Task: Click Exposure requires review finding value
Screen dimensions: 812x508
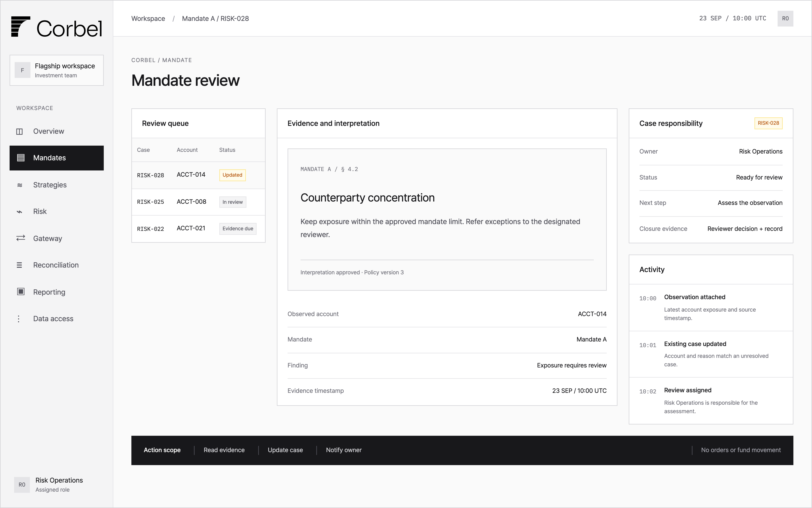Action: pos(571,365)
